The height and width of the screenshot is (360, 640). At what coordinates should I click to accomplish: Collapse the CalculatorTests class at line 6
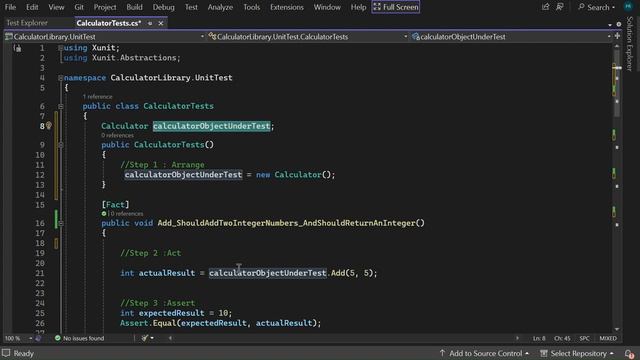(60, 106)
